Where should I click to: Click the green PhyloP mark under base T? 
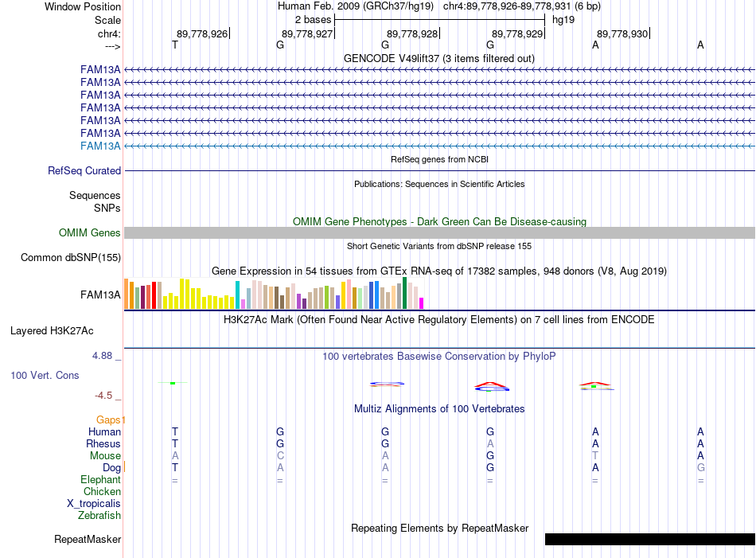click(173, 383)
